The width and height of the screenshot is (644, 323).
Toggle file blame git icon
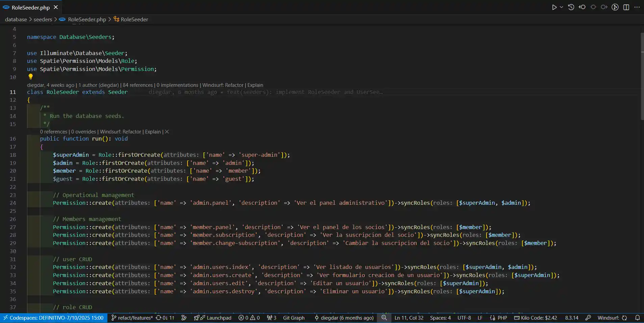(615, 7)
